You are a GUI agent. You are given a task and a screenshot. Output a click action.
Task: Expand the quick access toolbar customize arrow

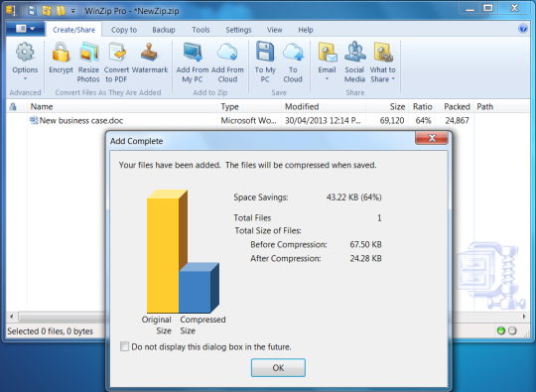[x=72, y=11]
